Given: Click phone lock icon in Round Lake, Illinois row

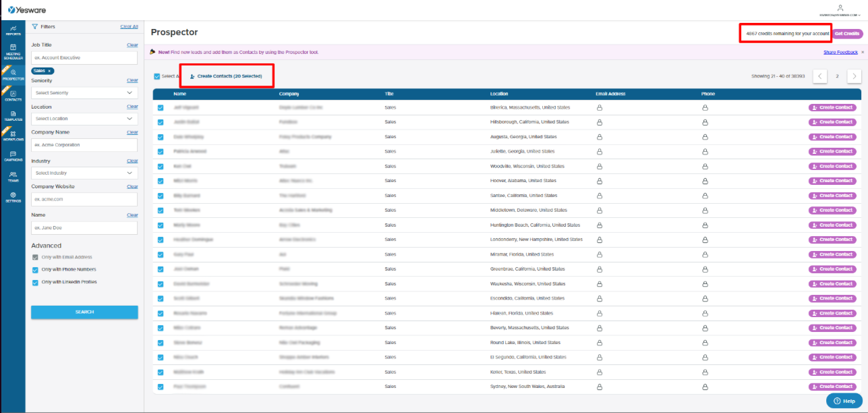Looking at the screenshot, I should click(x=705, y=343).
